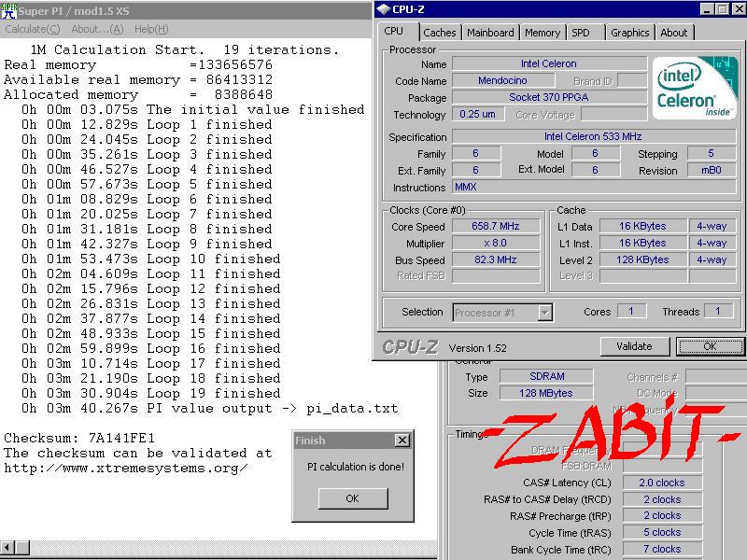This screenshot has width=747, height=560.
Task: Click the 0.25 um technology value
Action: point(477,114)
